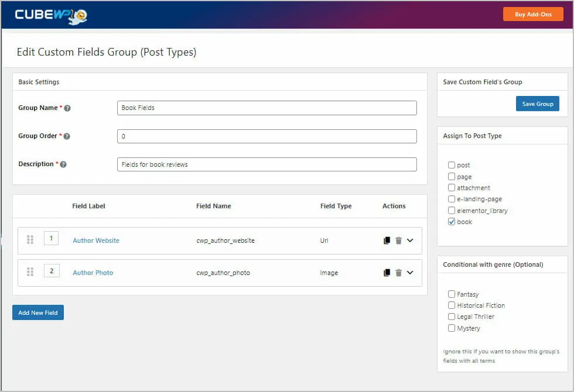The image size is (574, 392).
Task: Open the Group Order help tooltip
Action: [68, 136]
